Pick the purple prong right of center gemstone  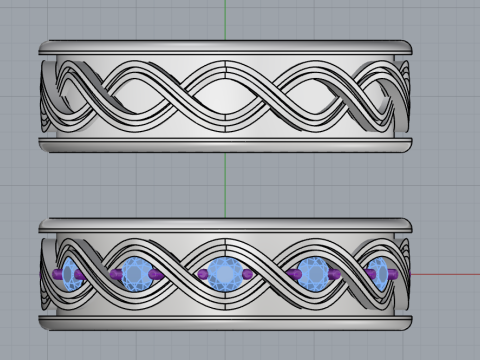(247, 275)
